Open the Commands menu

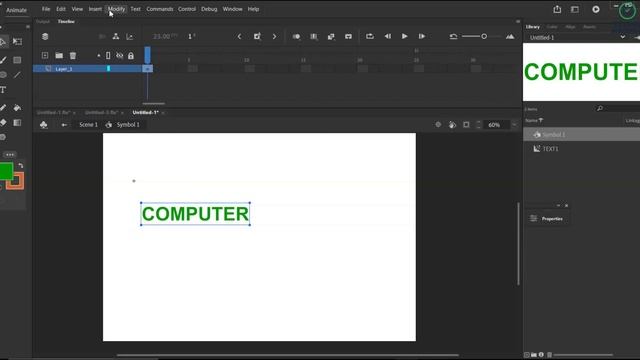(160, 9)
